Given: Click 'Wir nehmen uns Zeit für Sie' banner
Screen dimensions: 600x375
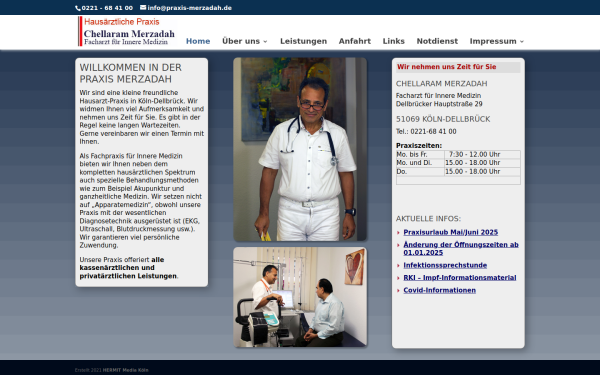Looking at the screenshot, I should [458, 67].
